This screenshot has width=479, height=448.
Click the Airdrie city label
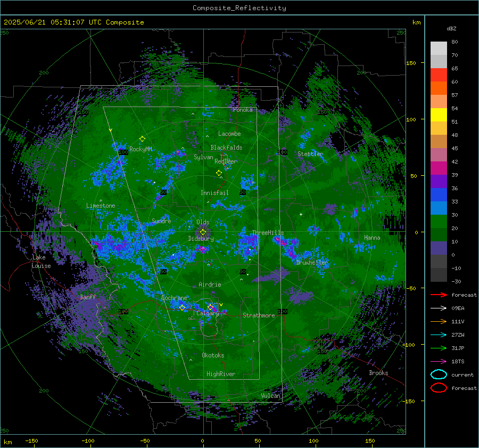pyautogui.click(x=210, y=284)
